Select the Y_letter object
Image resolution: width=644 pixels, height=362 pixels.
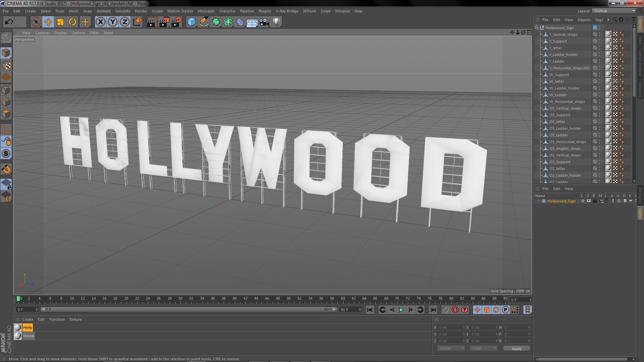[x=555, y=48]
